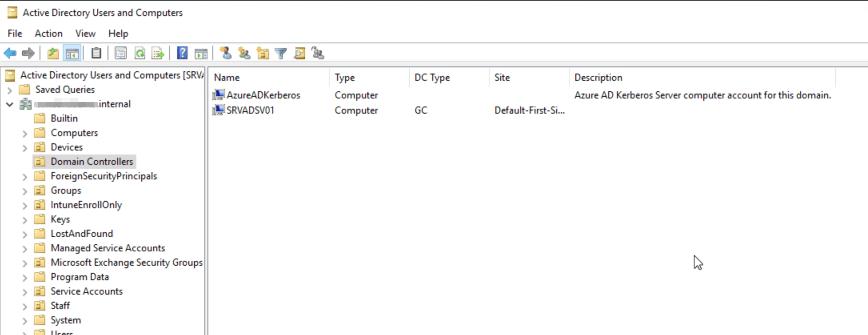
Task: Open the Action menu
Action: [x=49, y=34]
